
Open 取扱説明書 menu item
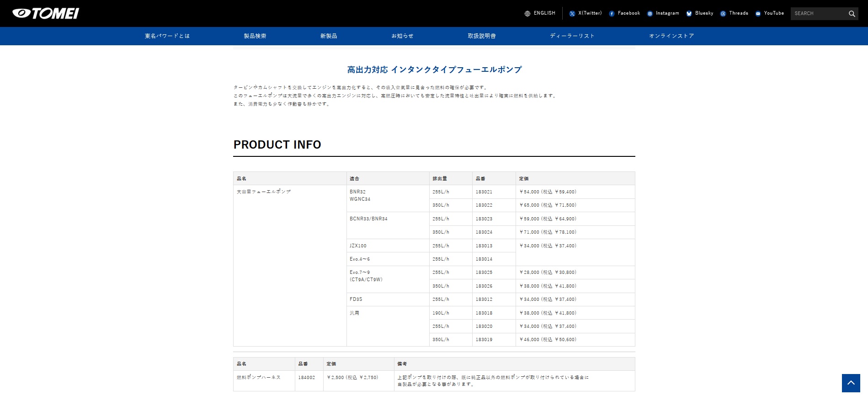(x=482, y=36)
